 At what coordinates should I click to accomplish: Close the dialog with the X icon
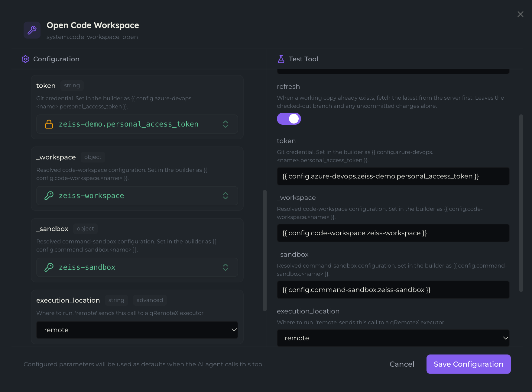[x=520, y=14]
